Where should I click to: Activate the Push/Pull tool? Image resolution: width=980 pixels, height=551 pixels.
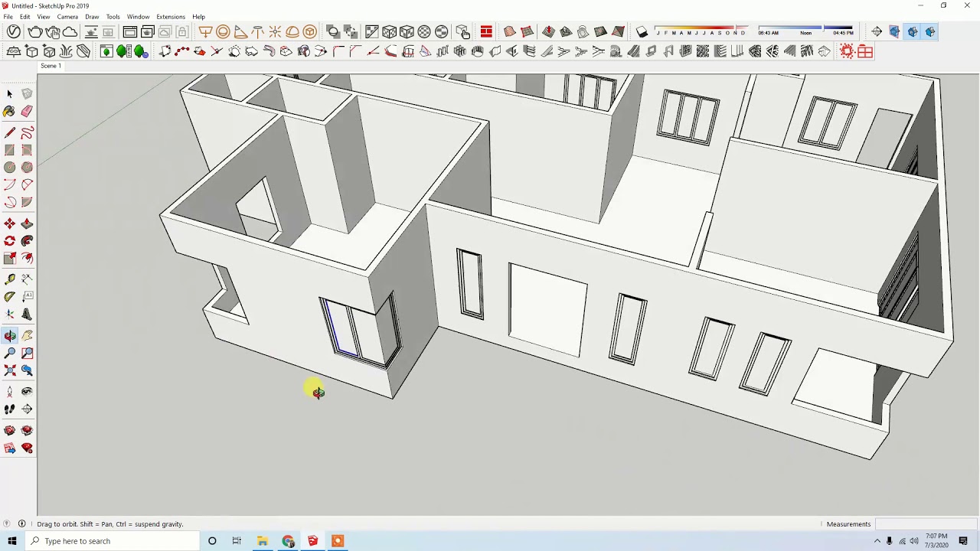tap(27, 223)
